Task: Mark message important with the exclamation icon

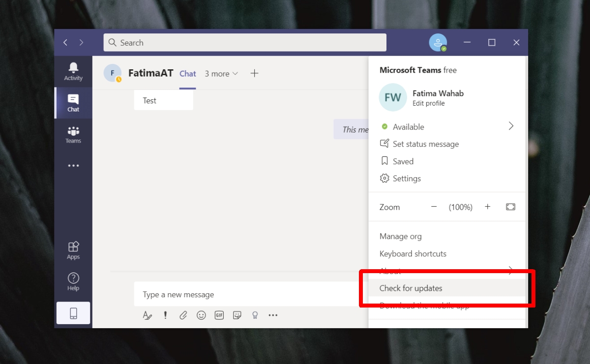Action: pos(165,315)
